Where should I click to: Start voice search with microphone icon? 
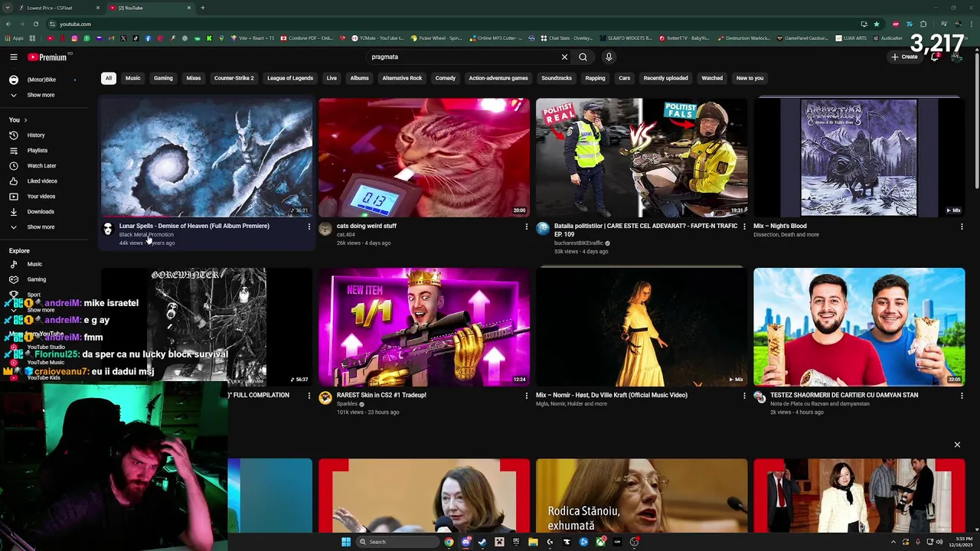(x=609, y=57)
